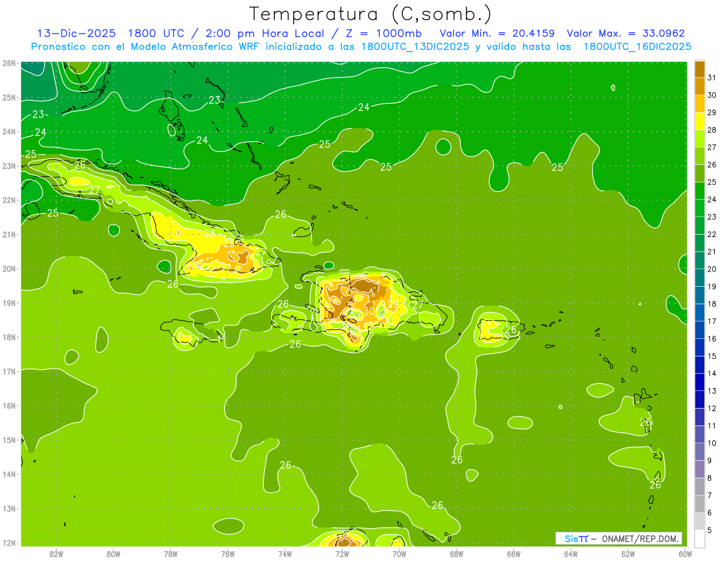Click the "26N" latitude axis label
Image resolution: width=728 pixels, height=562 pixels.
[8, 63]
